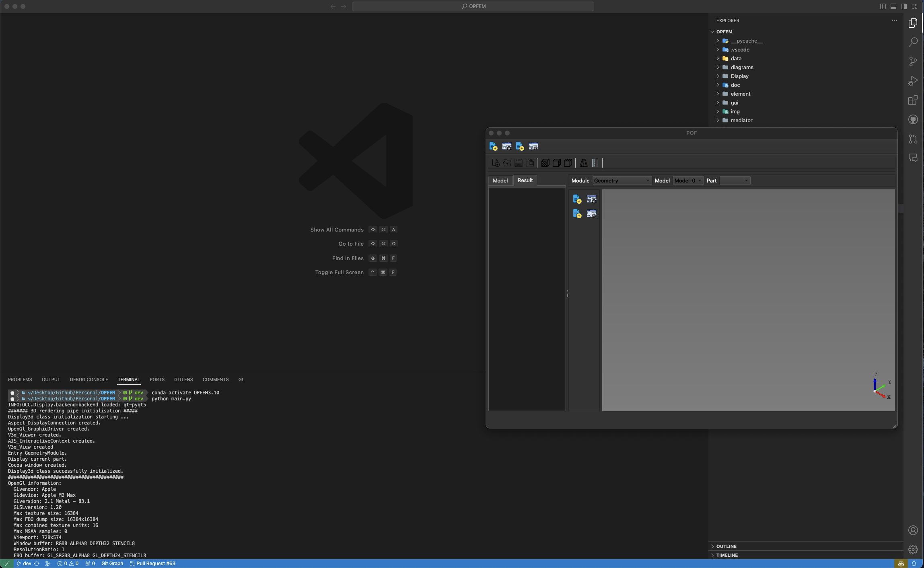Open the Source Control view
The image size is (924, 568).
[913, 62]
